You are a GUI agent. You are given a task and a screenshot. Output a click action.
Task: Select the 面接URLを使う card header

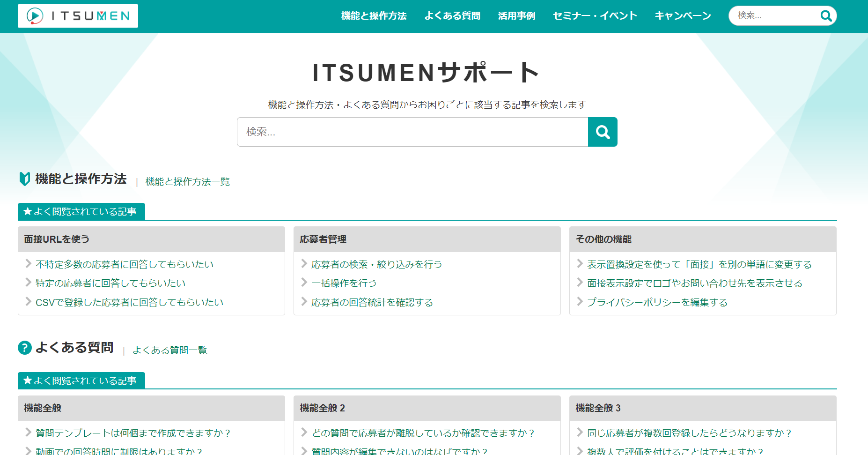coord(151,239)
